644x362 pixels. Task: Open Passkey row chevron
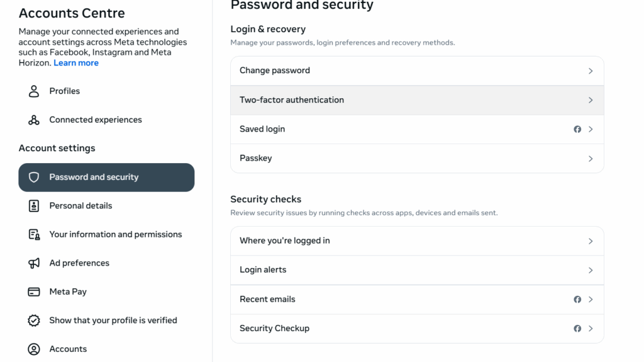(x=591, y=159)
